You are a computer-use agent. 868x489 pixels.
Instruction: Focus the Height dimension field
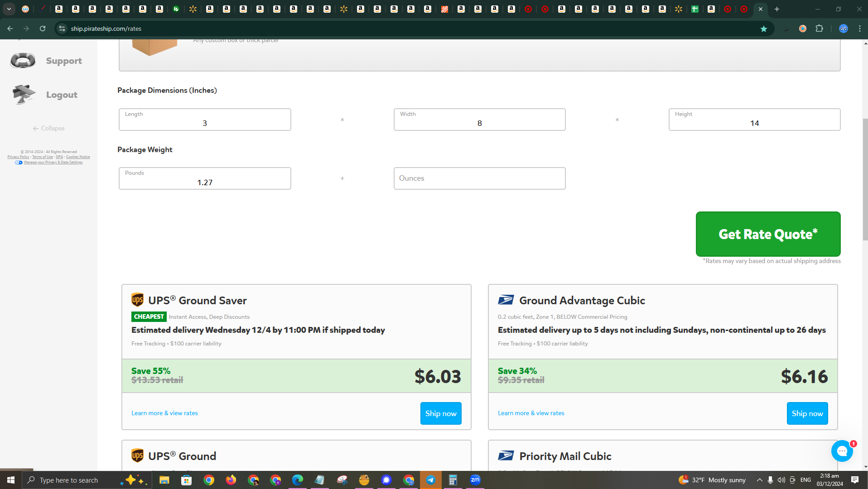(754, 120)
